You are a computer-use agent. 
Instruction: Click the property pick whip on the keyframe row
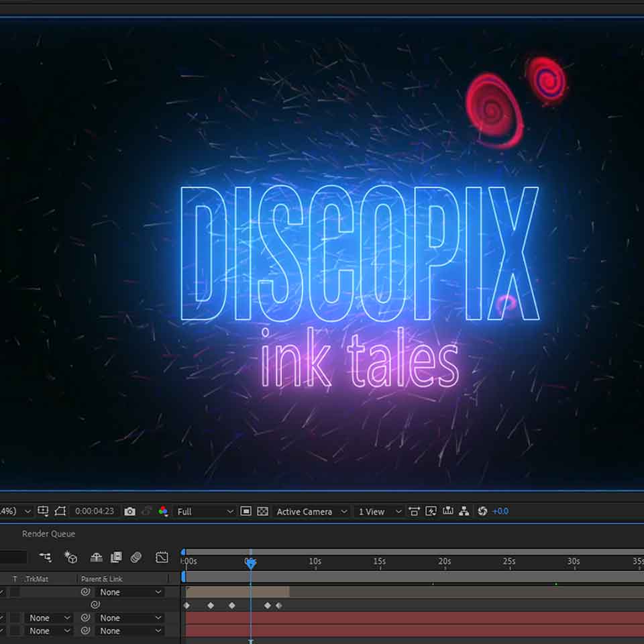coord(95,604)
